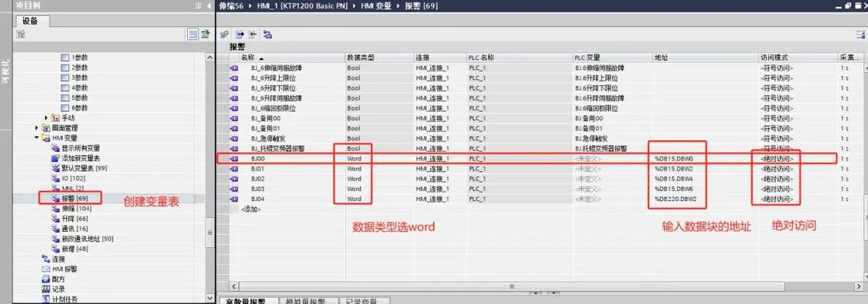Click the add new tag toolbar icon
Viewport: 868px width, 304px height.
pyautogui.click(x=224, y=35)
